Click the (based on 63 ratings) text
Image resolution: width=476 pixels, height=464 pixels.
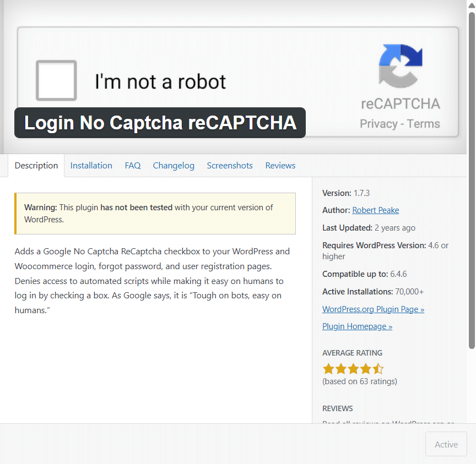click(x=360, y=381)
